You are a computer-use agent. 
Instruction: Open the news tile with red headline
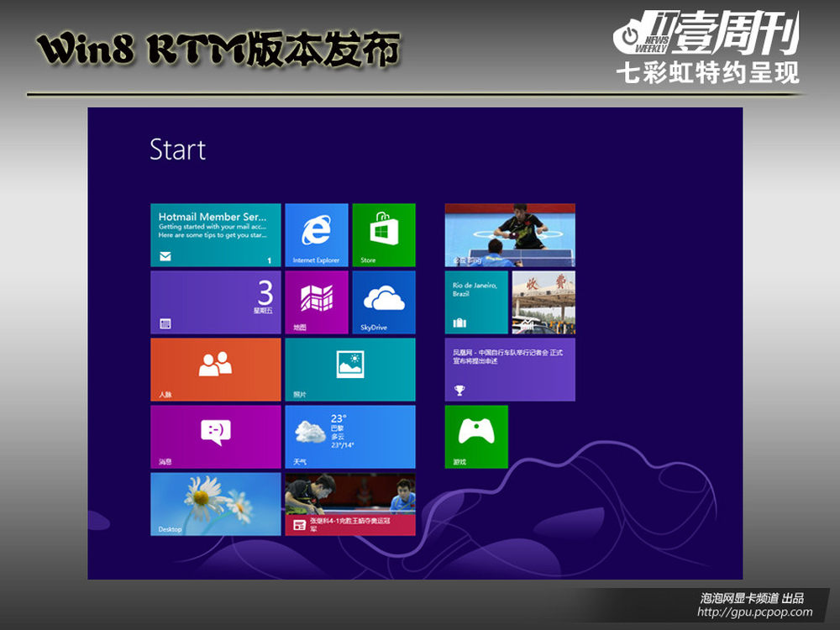point(350,504)
